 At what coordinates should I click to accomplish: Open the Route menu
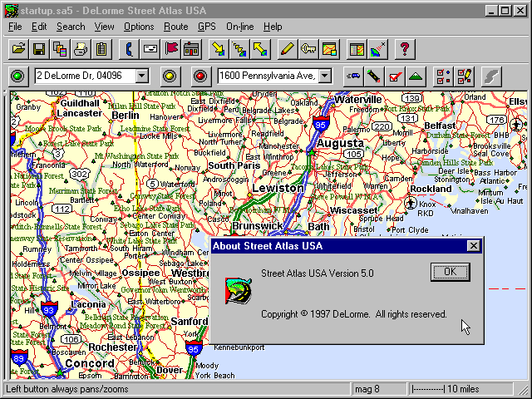175,27
